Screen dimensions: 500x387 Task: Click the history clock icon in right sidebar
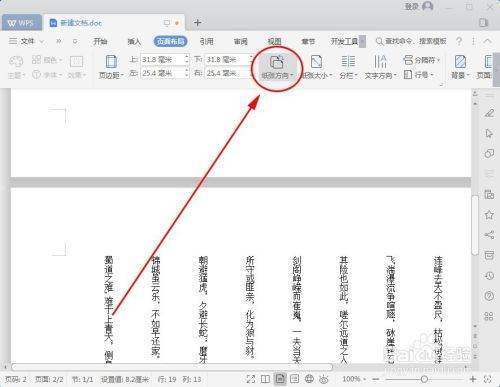[489, 276]
